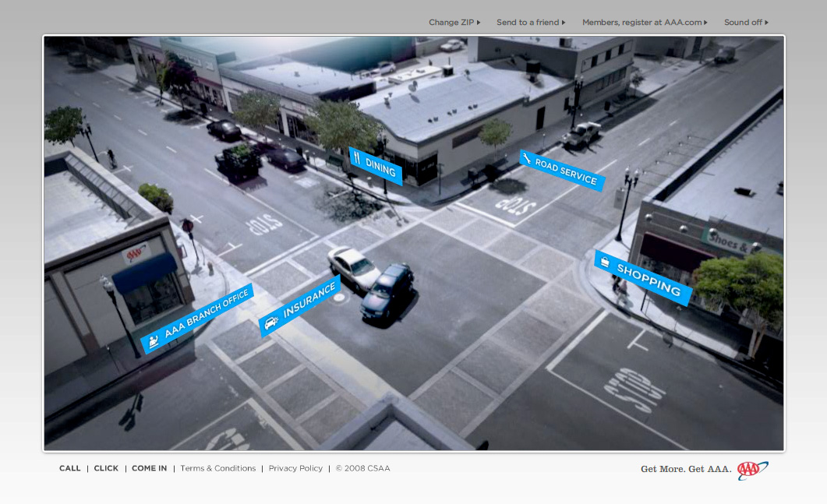The image size is (827, 504).
Task: Click the arrow next to Send to a friend
Action: point(564,23)
